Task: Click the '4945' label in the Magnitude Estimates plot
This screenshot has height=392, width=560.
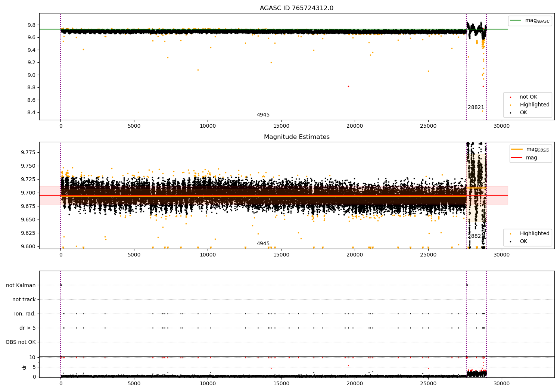Action: tap(263, 244)
